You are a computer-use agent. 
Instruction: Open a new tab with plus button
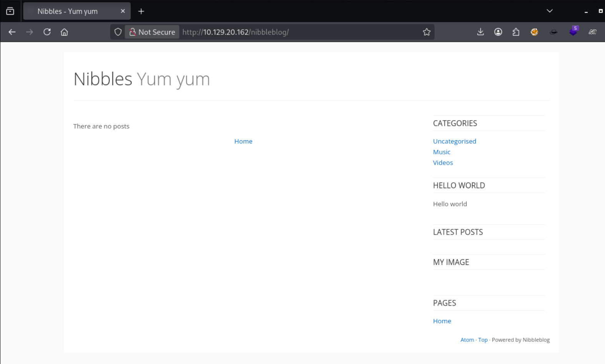click(141, 12)
